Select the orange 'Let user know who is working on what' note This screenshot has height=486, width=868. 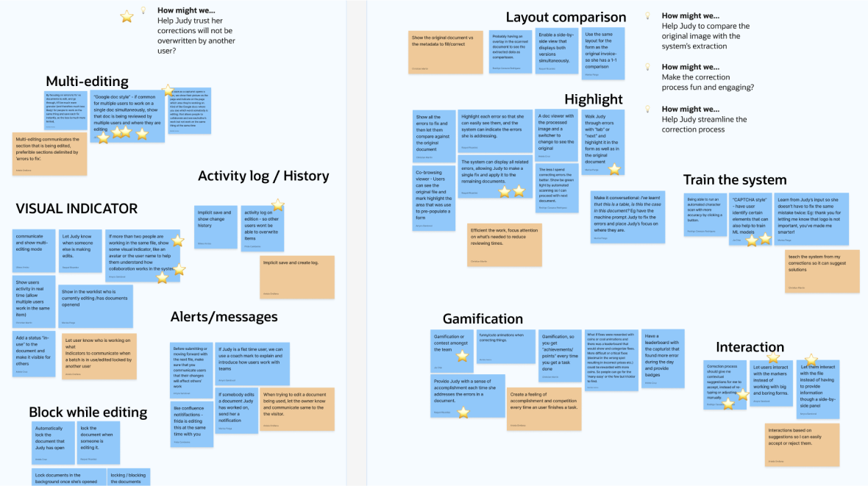(99, 356)
